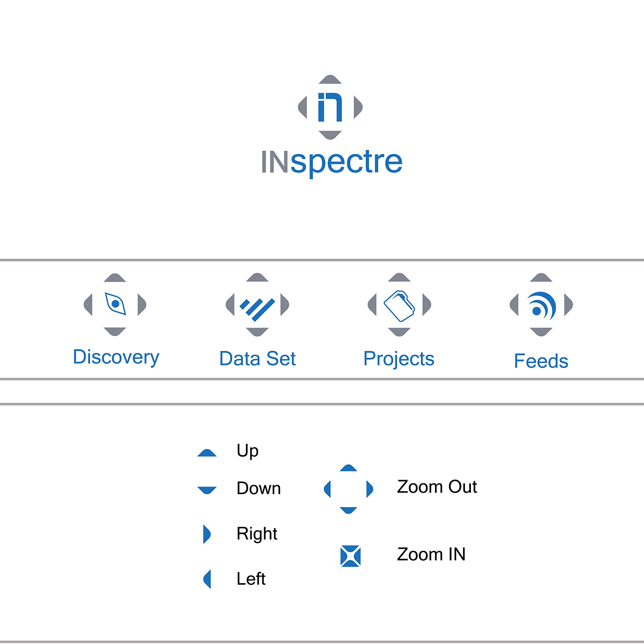Select the Data Set label
644x644 pixels.
pos(257,359)
